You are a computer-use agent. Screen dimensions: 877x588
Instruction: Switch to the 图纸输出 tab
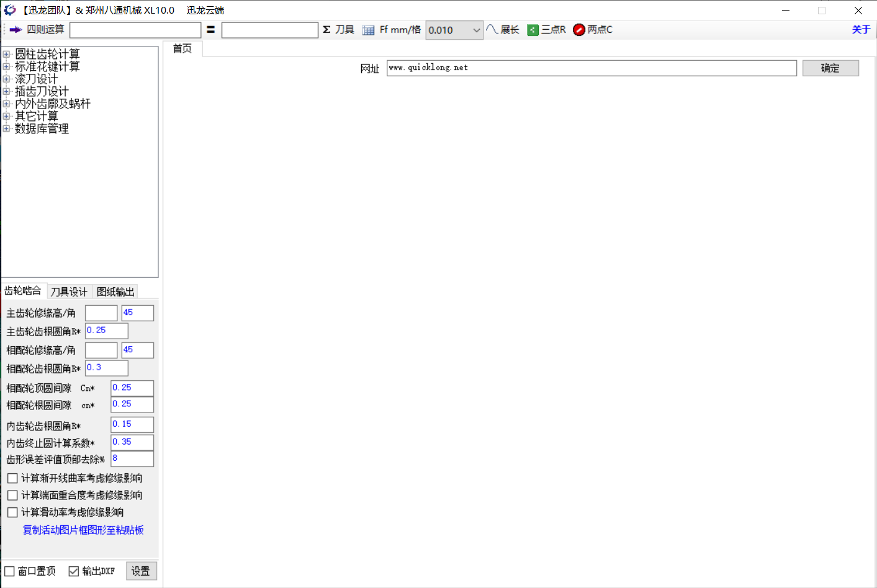tap(115, 292)
